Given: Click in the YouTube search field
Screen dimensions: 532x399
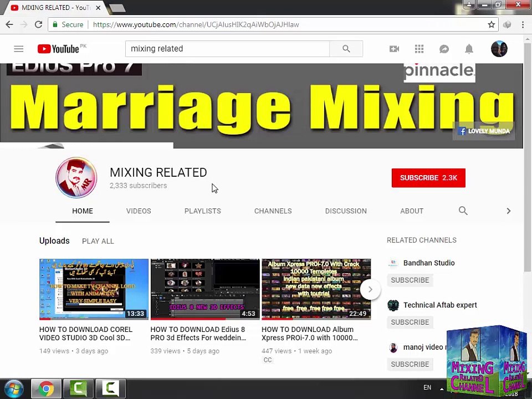Looking at the screenshot, I should [x=227, y=49].
